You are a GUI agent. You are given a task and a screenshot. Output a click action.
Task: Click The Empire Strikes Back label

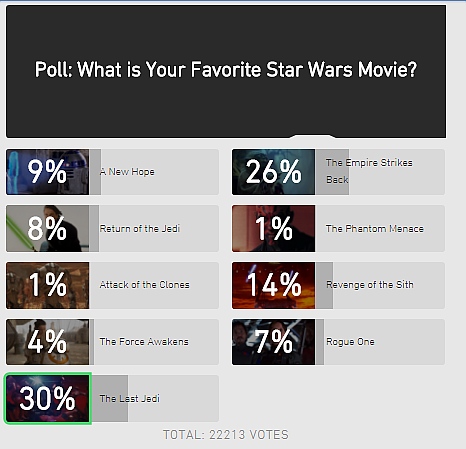[369, 171]
